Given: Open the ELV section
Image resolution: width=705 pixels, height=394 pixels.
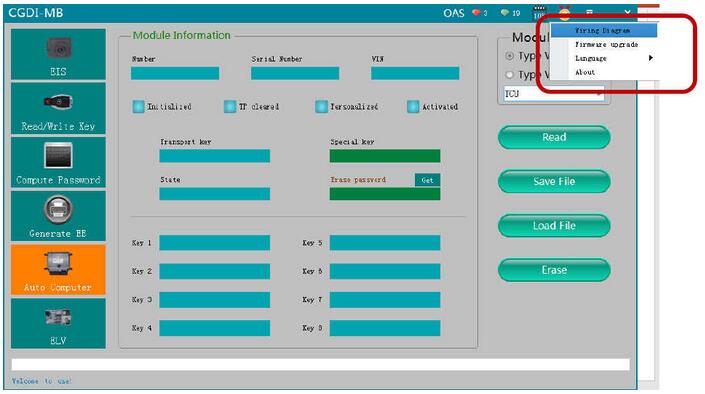Looking at the screenshot, I should [58, 323].
